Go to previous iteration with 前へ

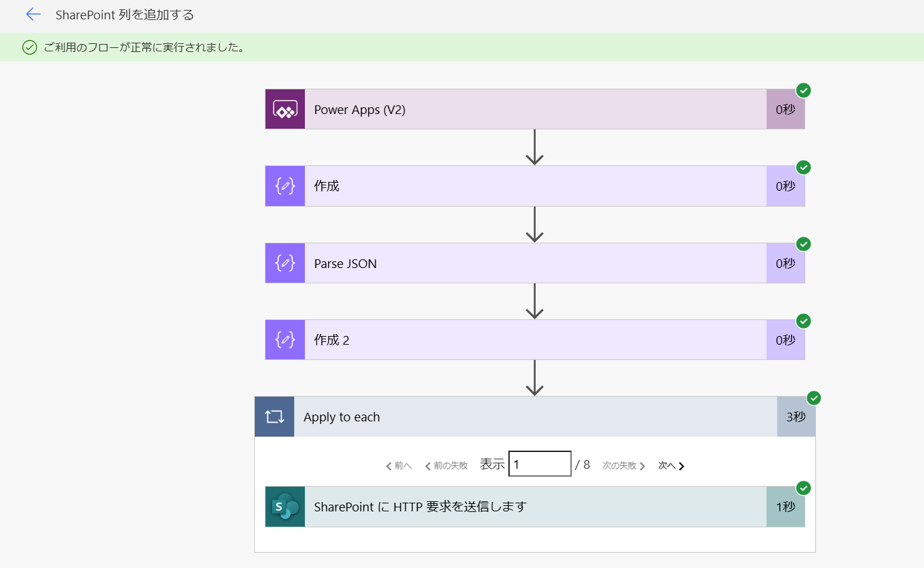pos(399,465)
